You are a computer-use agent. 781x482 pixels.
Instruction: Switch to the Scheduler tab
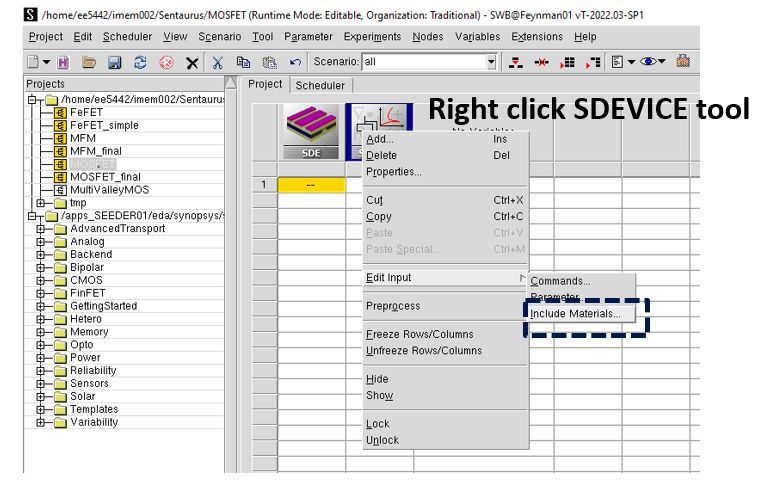pyautogui.click(x=320, y=85)
